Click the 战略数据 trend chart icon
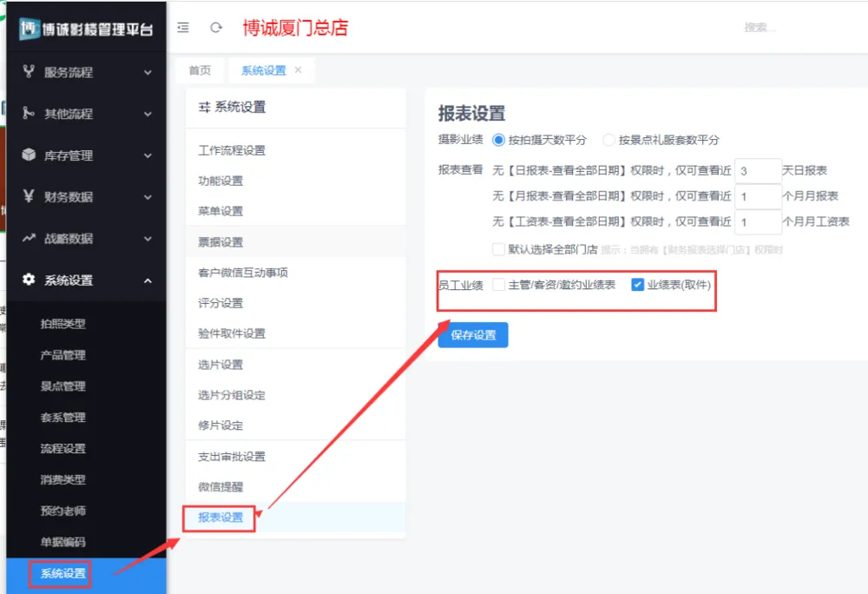The image size is (868, 594). coord(29,238)
